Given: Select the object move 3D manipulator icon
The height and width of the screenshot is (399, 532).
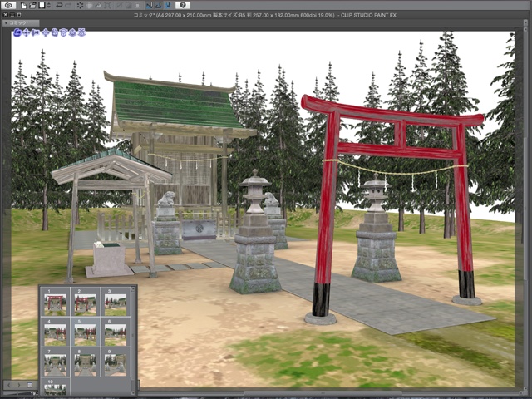Looking at the screenshot, I should (46, 32).
